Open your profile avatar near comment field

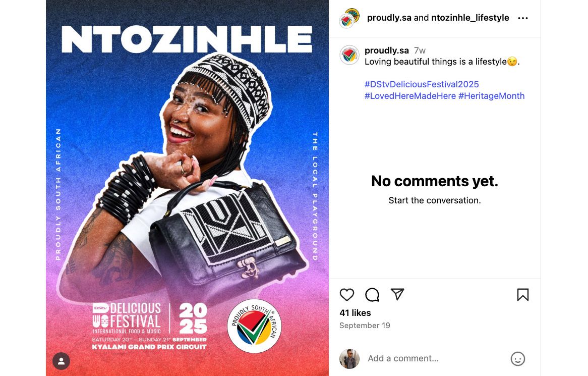349,359
